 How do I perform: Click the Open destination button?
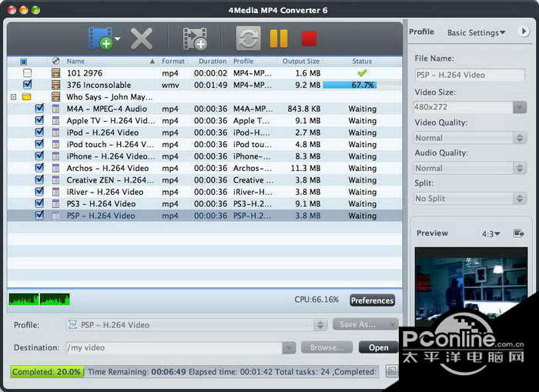tap(379, 347)
